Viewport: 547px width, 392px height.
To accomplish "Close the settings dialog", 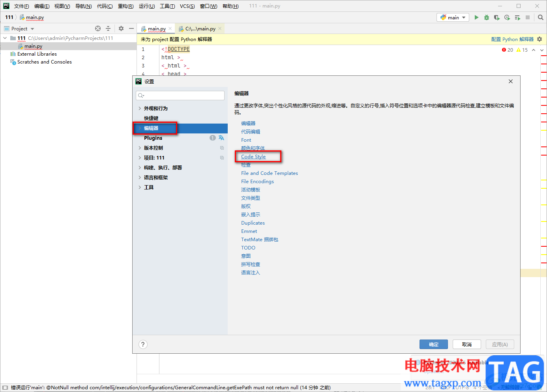I will point(511,81).
